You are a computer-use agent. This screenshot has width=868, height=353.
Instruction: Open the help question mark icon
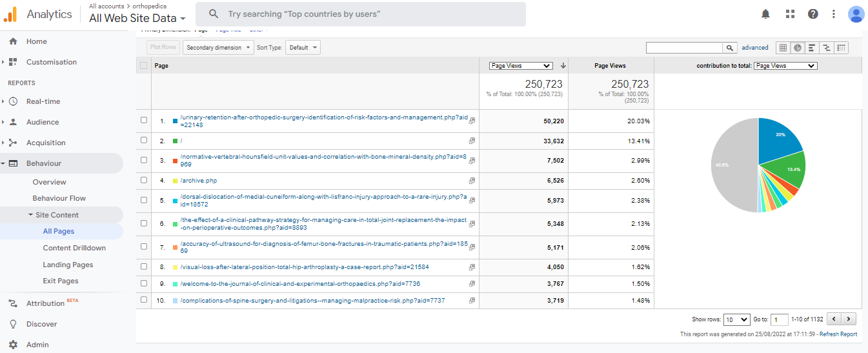(812, 14)
